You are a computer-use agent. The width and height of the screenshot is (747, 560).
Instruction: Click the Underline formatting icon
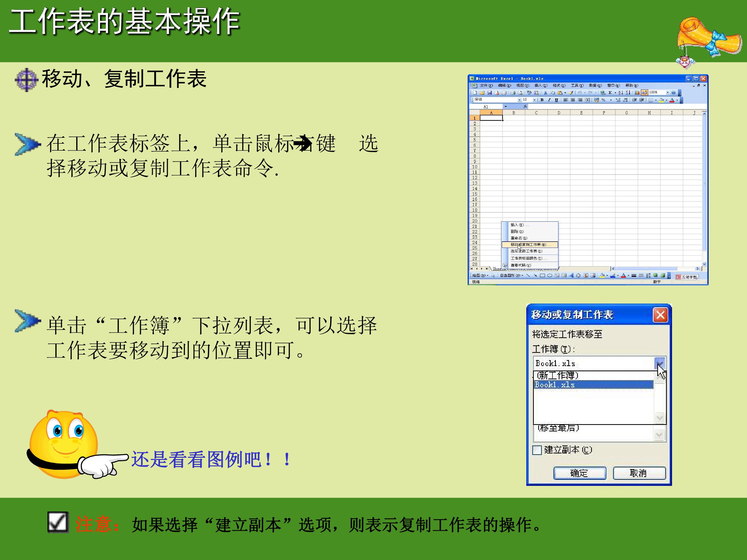point(557,100)
